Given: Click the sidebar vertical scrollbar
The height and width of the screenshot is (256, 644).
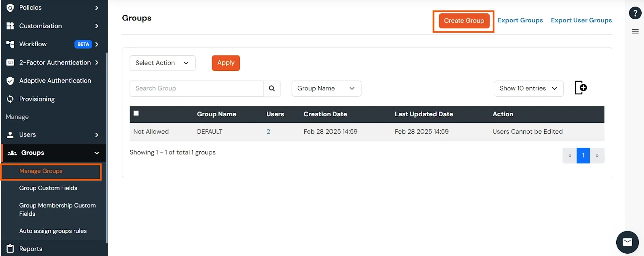Looking at the screenshot, I should pyautogui.click(x=107, y=147).
